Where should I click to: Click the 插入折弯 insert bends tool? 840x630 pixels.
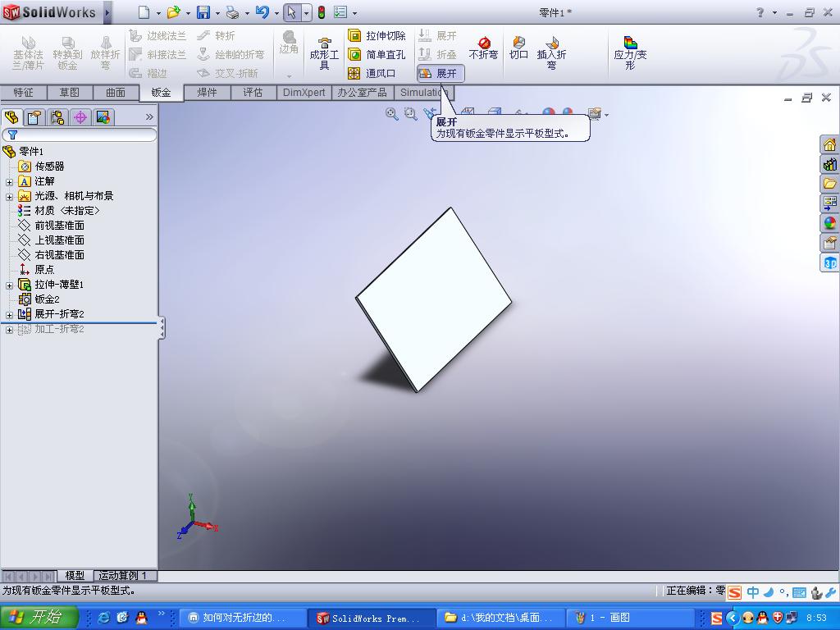[551, 53]
